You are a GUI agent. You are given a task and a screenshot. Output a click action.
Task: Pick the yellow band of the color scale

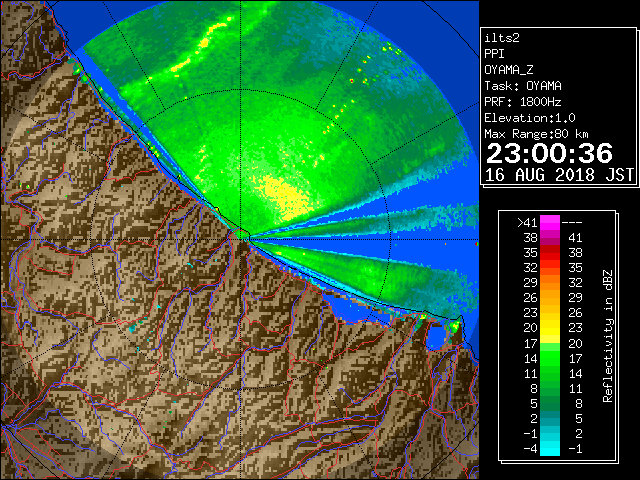[550, 328]
